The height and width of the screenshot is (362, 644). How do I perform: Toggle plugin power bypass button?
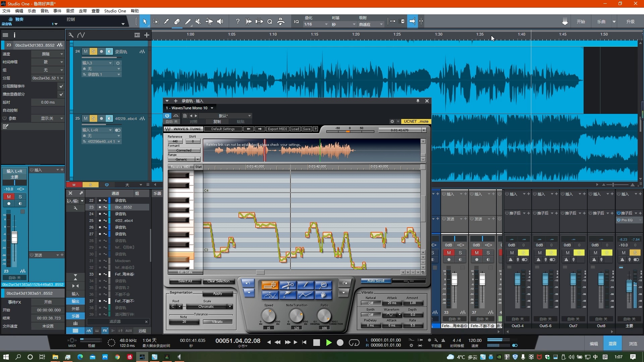(167, 116)
